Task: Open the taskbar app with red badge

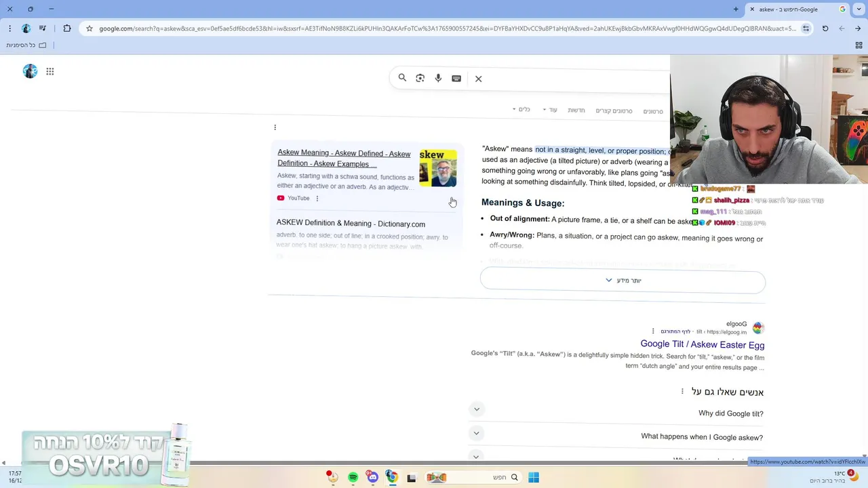Action: (x=332, y=477)
